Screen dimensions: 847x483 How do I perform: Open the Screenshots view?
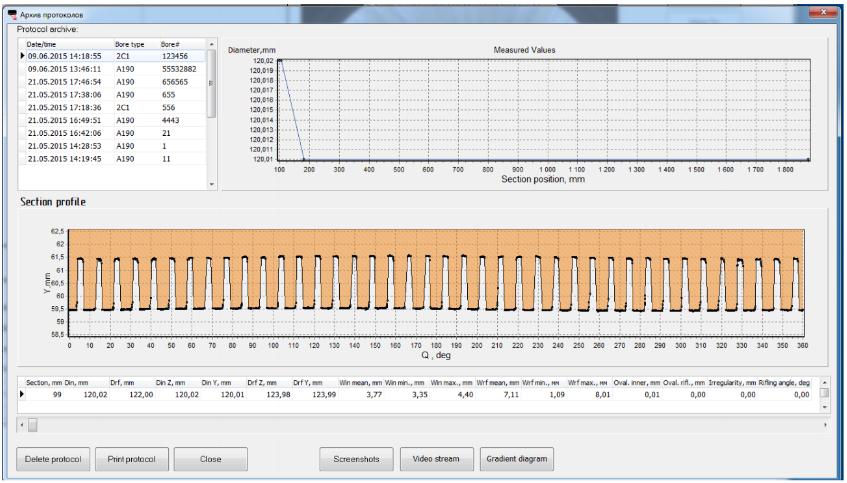357,459
